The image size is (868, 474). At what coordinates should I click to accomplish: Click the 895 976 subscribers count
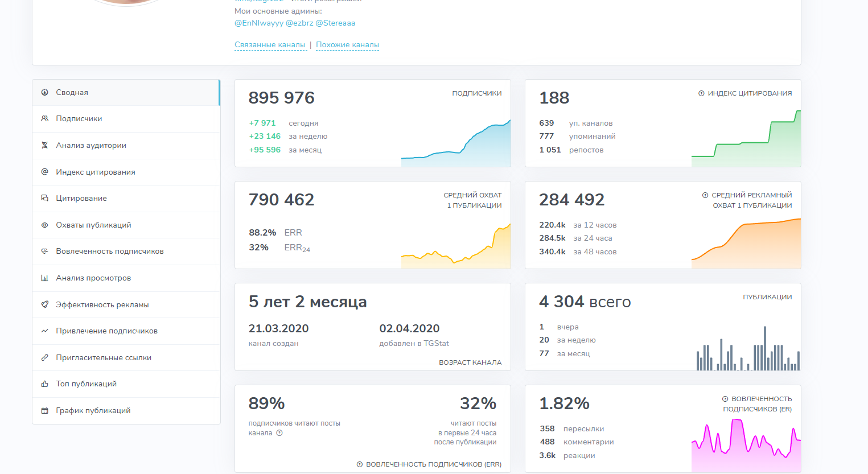[282, 98]
